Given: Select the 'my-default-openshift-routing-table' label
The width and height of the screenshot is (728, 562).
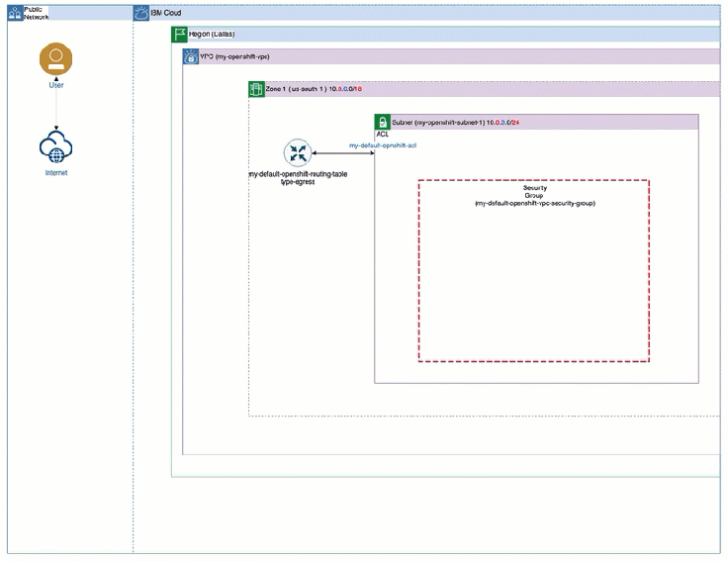Looking at the screenshot, I should click(298, 174).
